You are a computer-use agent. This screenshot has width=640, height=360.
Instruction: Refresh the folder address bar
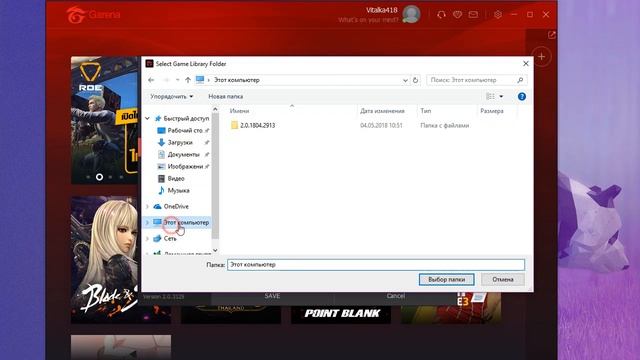click(x=416, y=80)
